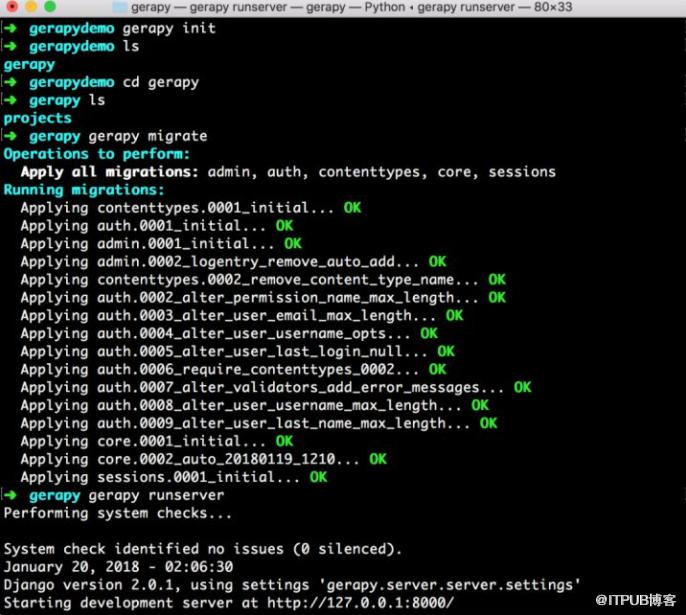Click the green zoom window button
This screenshot has height=615, width=686.
50,6
